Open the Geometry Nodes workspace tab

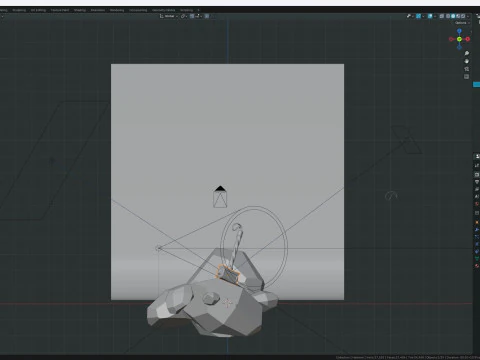click(164, 10)
